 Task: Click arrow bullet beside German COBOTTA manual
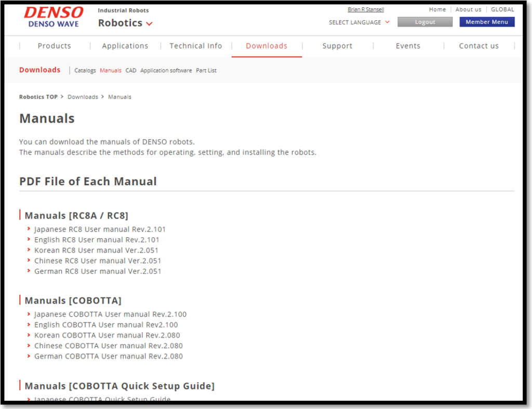click(x=29, y=356)
